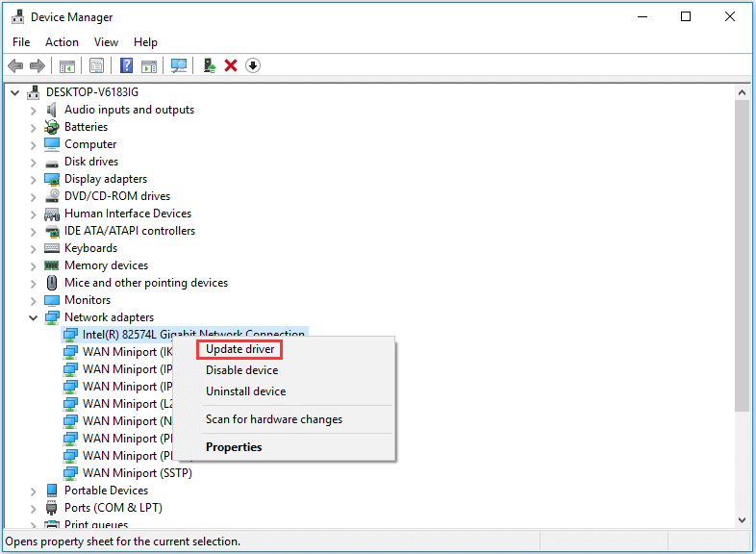Collapse the Network adapters node

point(34,317)
